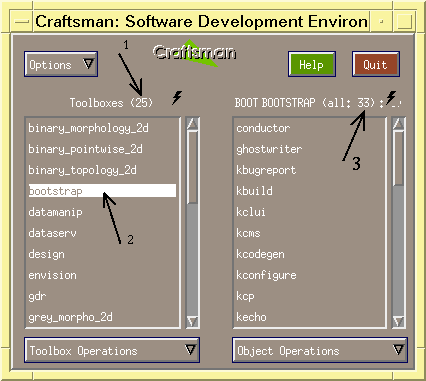Open the Options dropdown menu

click(61, 64)
